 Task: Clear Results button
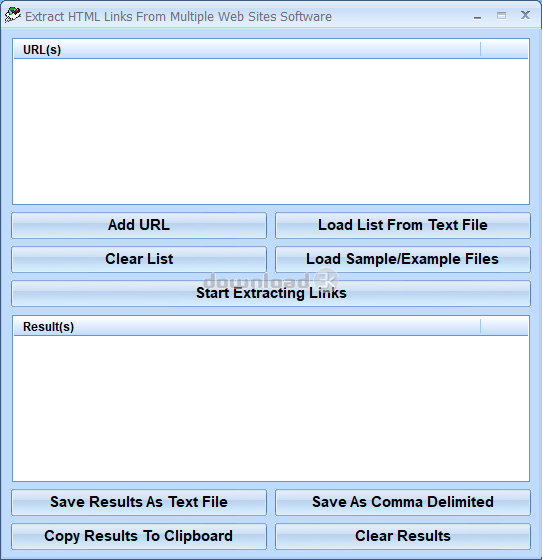(x=403, y=536)
